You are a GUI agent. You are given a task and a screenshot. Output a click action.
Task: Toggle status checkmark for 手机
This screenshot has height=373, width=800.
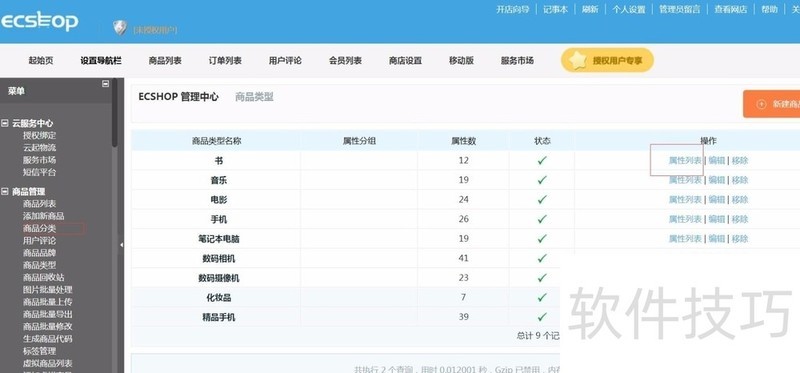(542, 219)
